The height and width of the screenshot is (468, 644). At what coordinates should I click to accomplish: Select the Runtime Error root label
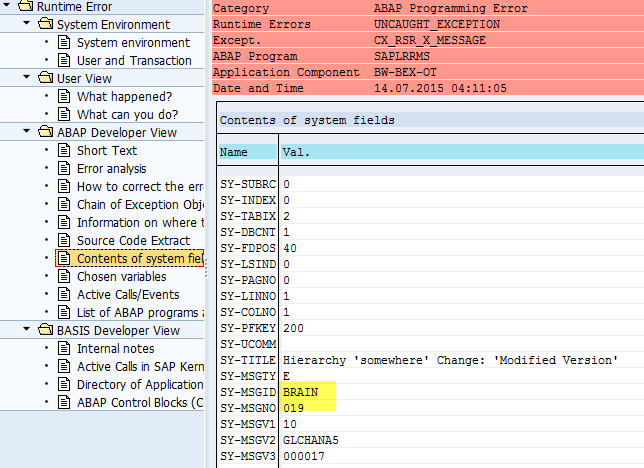(x=74, y=6)
